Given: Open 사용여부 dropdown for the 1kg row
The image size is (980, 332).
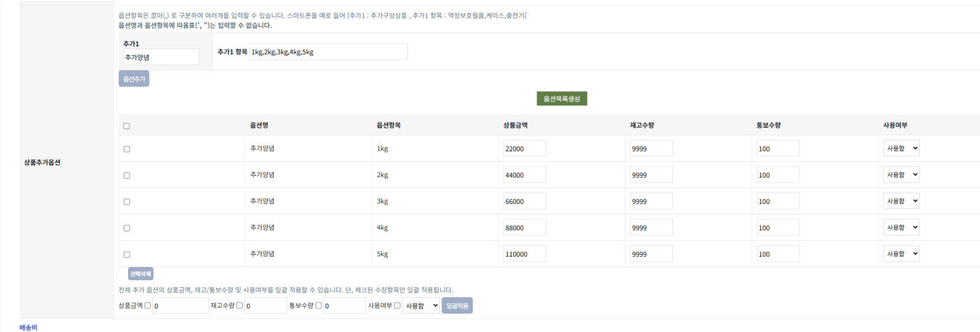Looking at the screenshot, I should click(x=901, y=148).
